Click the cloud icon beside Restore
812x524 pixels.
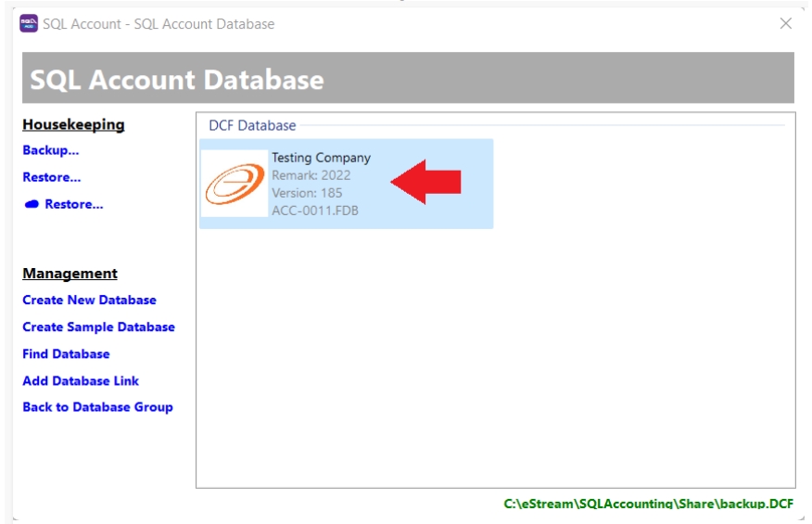pyautogui.click(x=32, y=204)
